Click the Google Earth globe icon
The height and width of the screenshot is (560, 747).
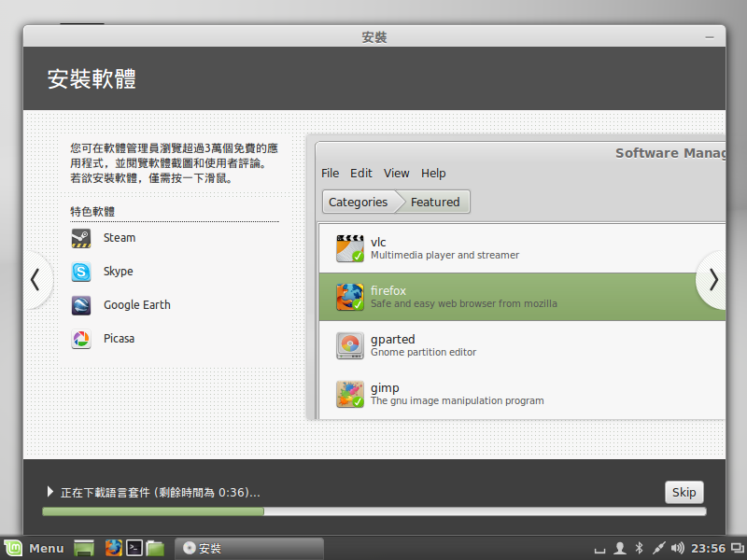pyautogui.click(x=81, y=305)
